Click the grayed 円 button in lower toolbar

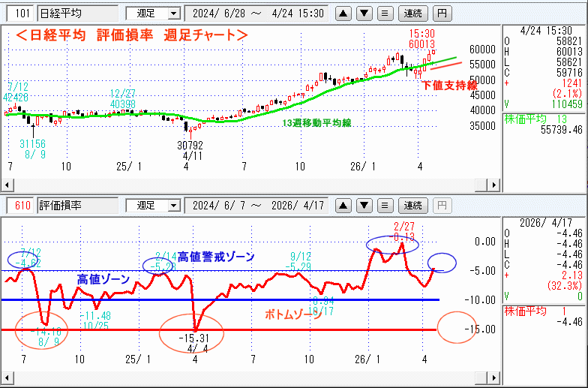pos(442,206)
